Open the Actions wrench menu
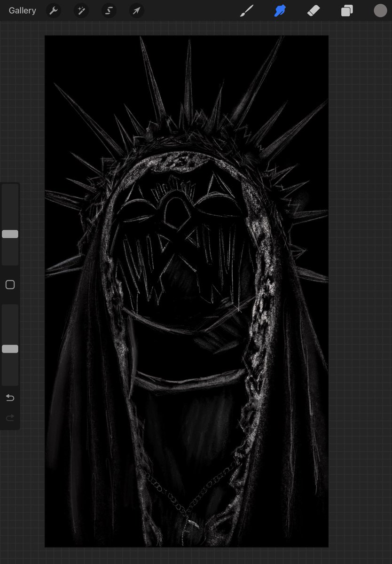Image resolution: width=392 pixels, height=564 pixels. tap(54, 10)
